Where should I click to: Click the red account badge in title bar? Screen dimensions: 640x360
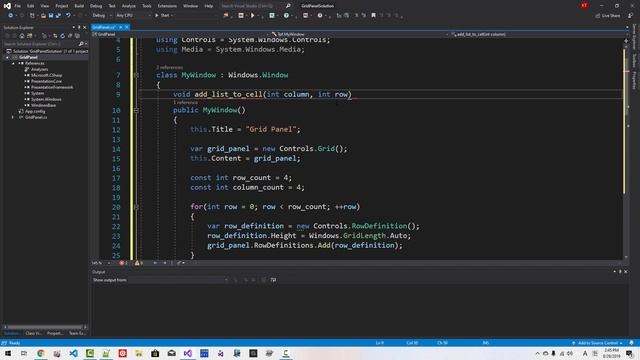584,6
